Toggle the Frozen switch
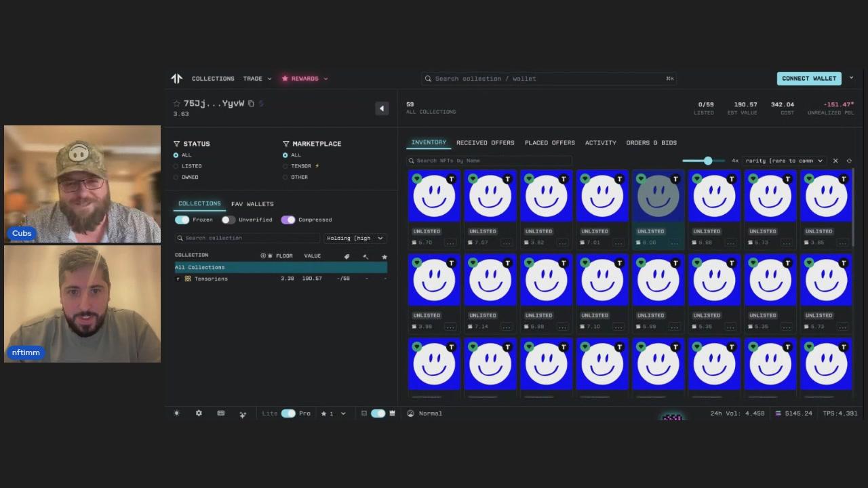This screenshot has width=868, height=488. pyautogui.click(x=182, y=220)
